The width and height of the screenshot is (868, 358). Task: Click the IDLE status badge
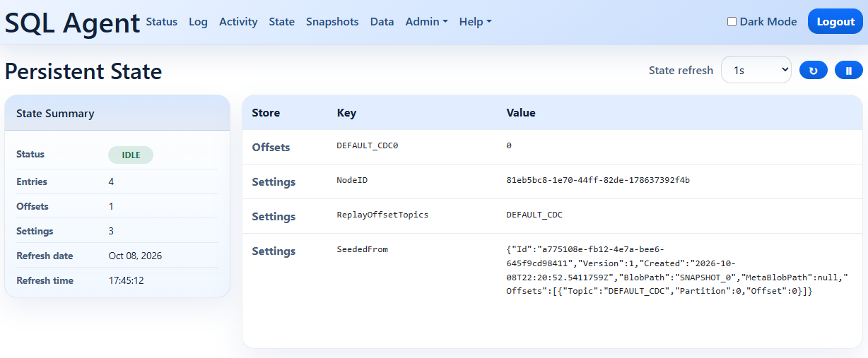(131, 155)
